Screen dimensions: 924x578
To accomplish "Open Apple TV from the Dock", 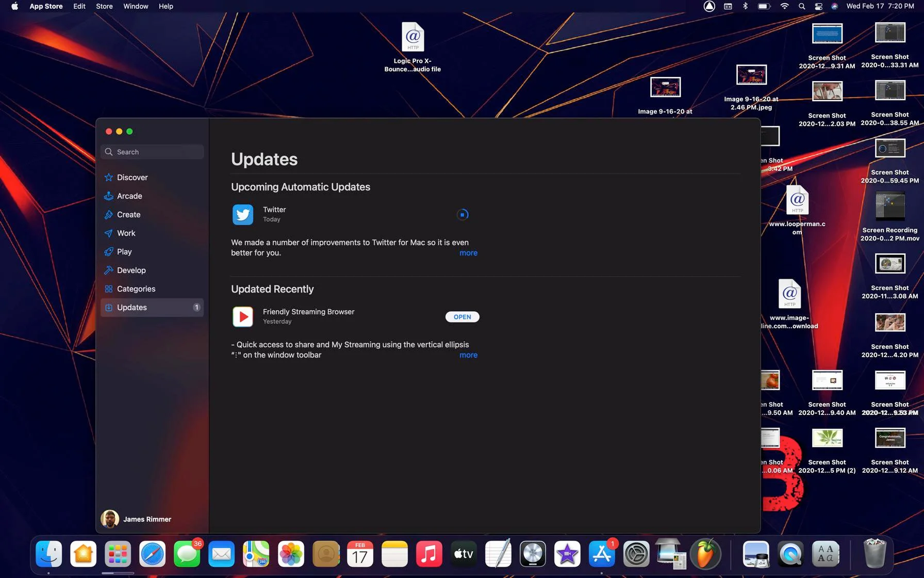I will 464,554.
